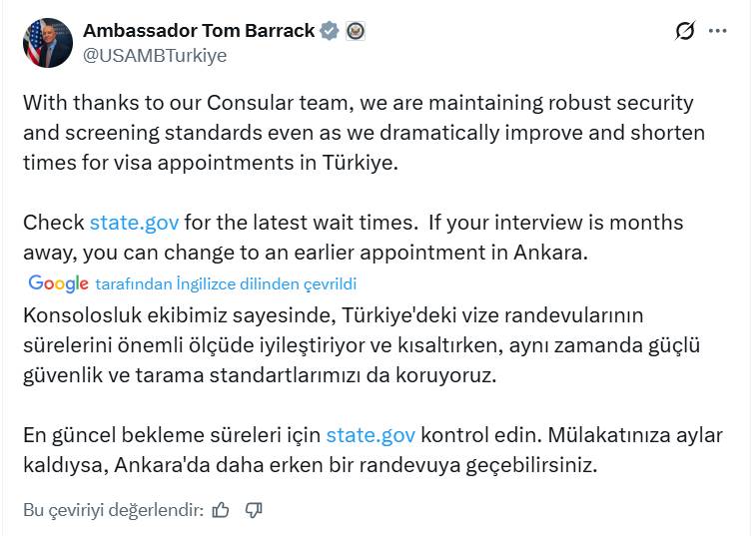Click 'tarafından İngilizce dilinden çevrildi' translation note
The image size is (756, 536).
[x=226, y=284]
